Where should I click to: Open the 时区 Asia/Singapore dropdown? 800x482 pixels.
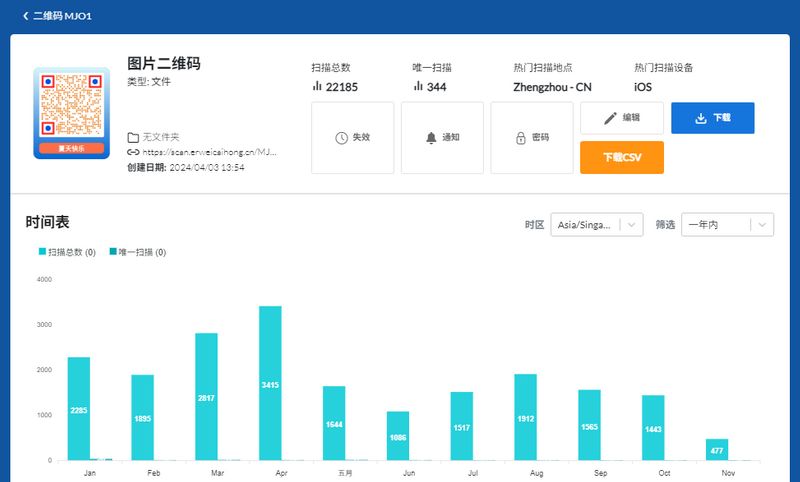pyautogui.click(x=596, y=225)
